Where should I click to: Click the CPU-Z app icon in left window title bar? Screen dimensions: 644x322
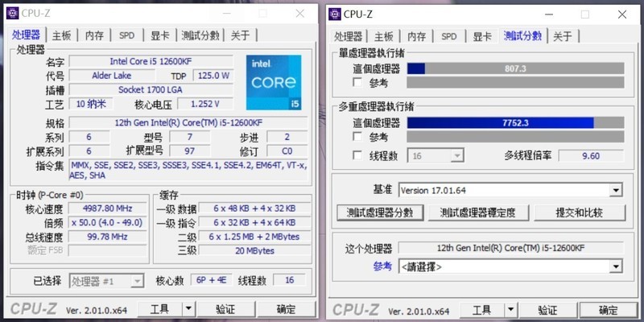coord(13,13)
